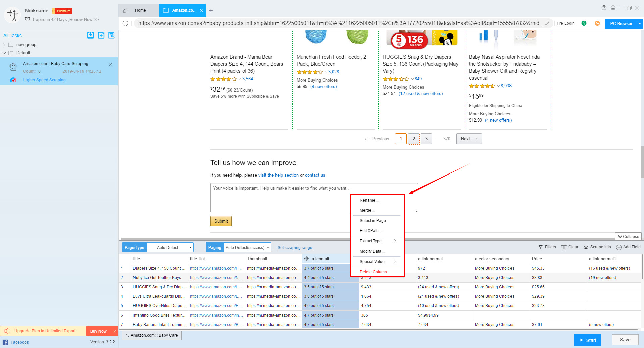Viewport: 644px width, 348px height.
Task: Open rating dropdown next to 8,938
Action: 498,86
